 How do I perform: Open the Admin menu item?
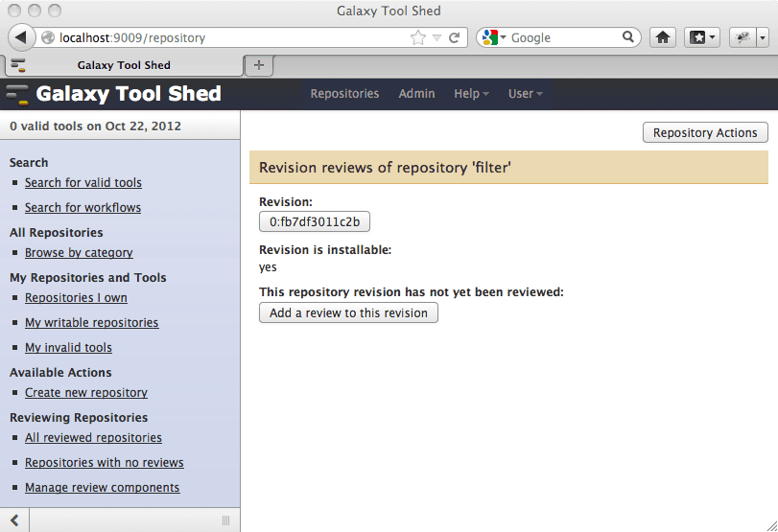pos(416,94)
